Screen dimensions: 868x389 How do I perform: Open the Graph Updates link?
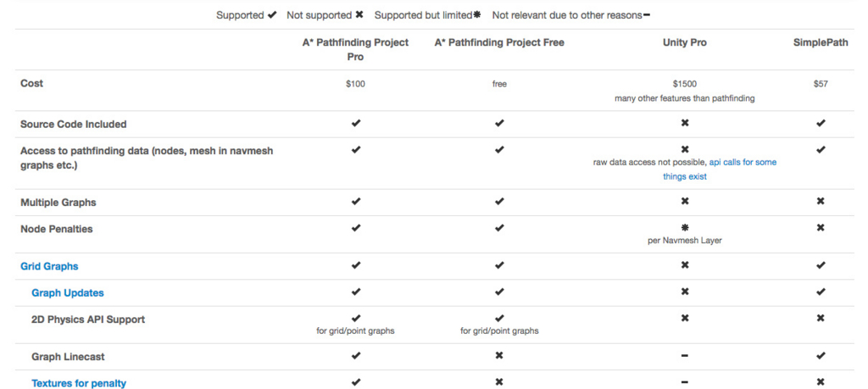[68, 292]
